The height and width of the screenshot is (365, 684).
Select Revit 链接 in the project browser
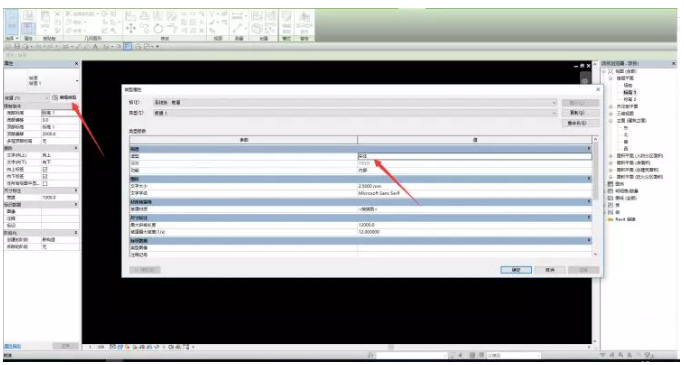(x=625, y=219)
